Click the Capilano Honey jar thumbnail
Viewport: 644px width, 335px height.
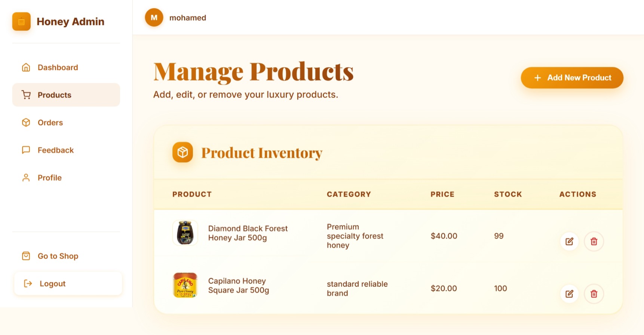185,285
